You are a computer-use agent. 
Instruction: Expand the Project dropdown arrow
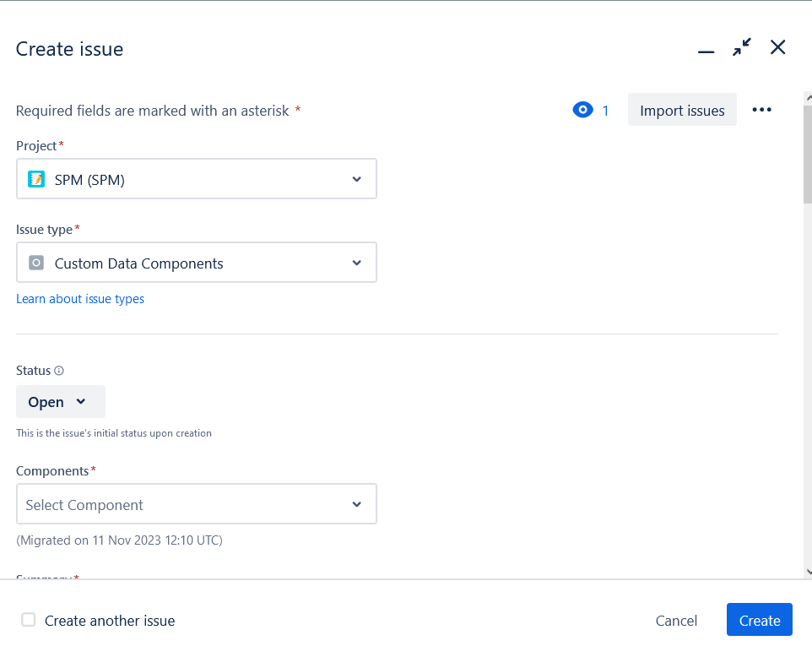coord(356,179)
